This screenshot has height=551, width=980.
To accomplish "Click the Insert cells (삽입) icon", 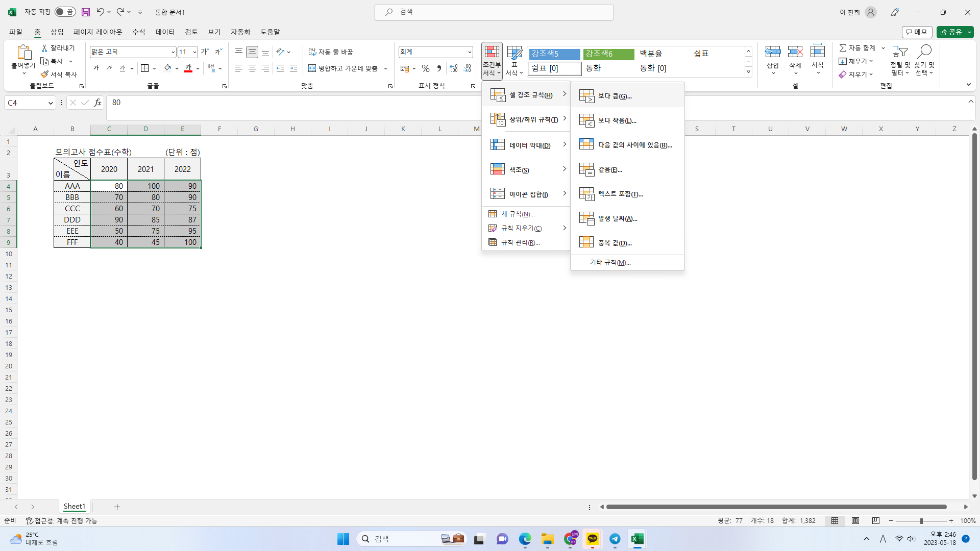I will coord(773,52).
